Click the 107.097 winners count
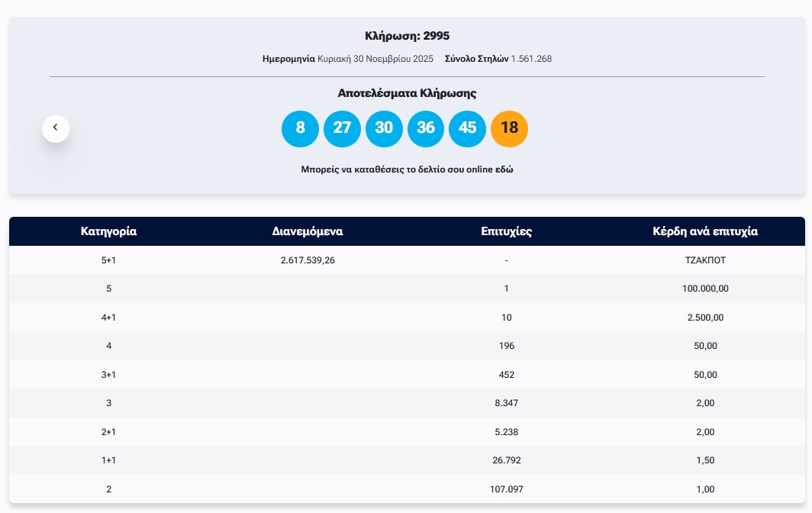Viewport: 812px width, 513px height. click(x=507, y=489)
